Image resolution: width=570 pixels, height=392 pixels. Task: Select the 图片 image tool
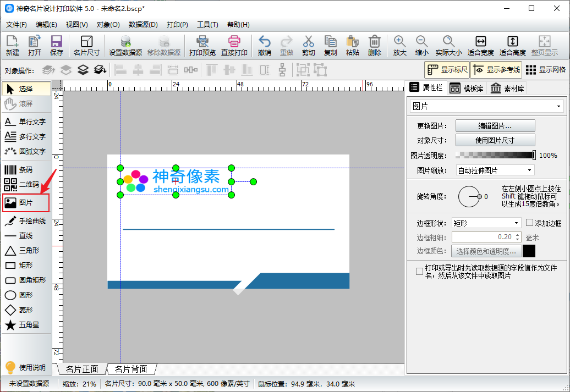click(26, 203)
